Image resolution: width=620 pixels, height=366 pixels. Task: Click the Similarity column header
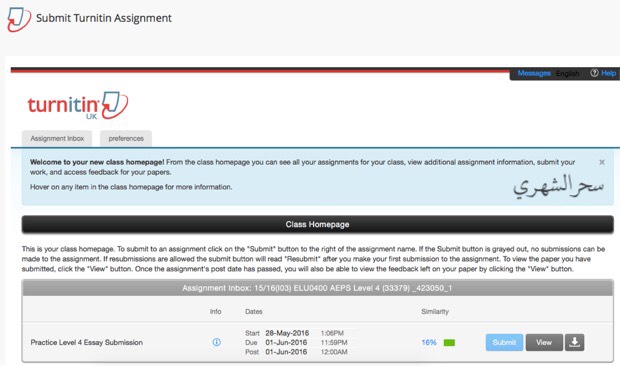coord(435,311)
